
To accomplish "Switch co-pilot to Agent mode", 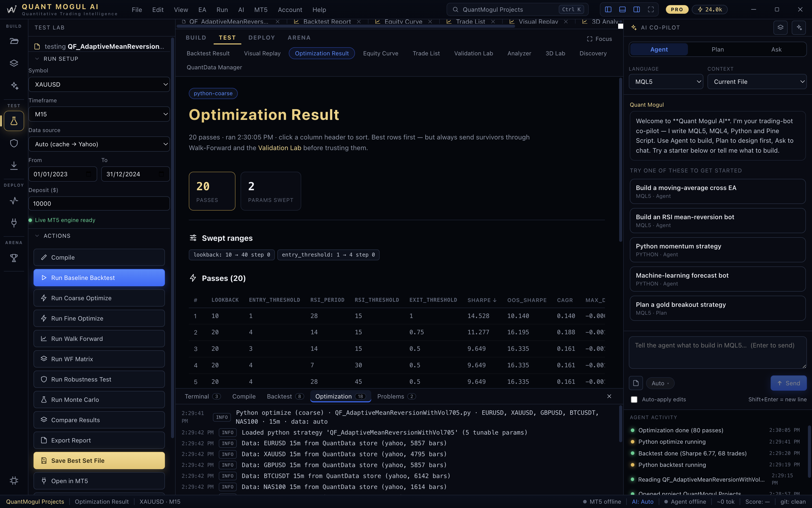I will [659, 49].
